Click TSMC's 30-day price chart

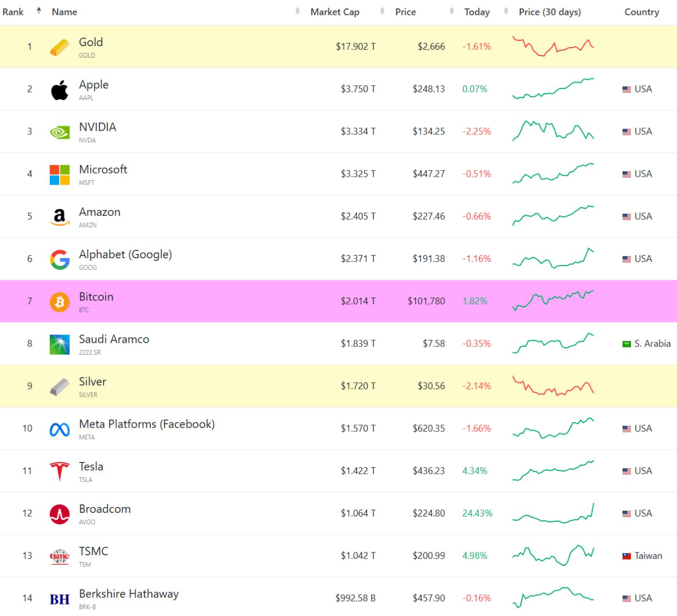[x=553, y=555]
